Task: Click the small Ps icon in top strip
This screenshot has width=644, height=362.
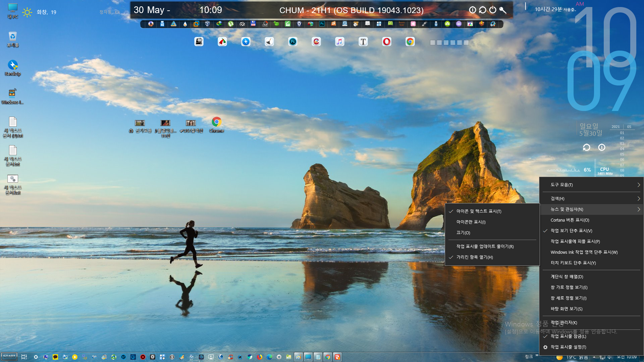Action: pyautogui.click(x=322, y=24)
